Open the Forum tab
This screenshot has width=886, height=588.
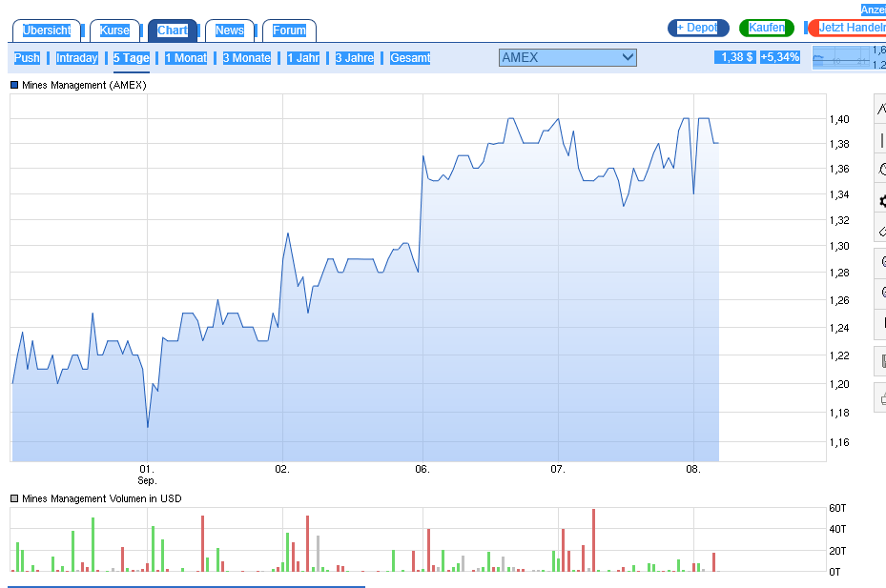[289, 30]
